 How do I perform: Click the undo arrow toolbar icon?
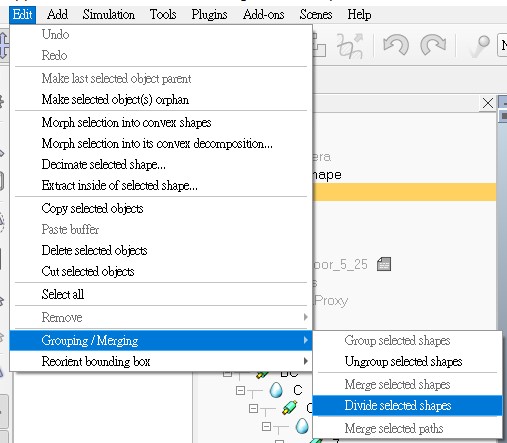[396, 45]
